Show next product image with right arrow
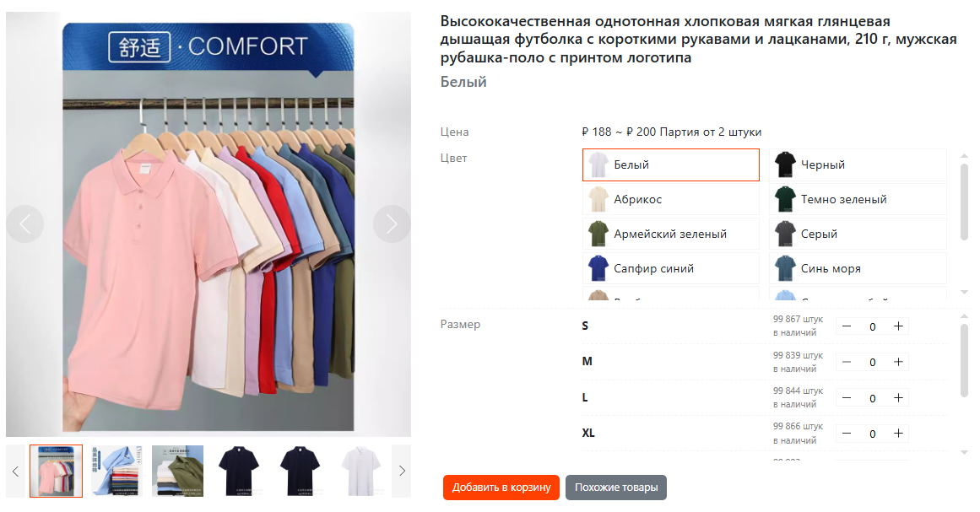This screenshot has width=980, height=512. click(x=391, y=224)
